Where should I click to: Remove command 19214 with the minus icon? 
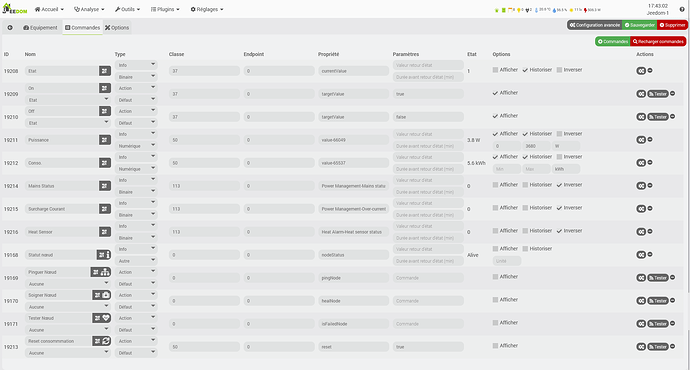click(x=650, y=185)
